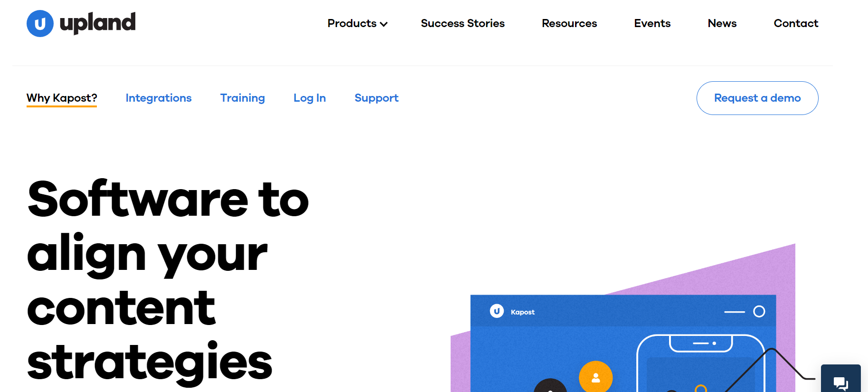Viewport: 868px width, 392px height.
Task: Switch to the Integrations tab
Action: click(159, 98)
